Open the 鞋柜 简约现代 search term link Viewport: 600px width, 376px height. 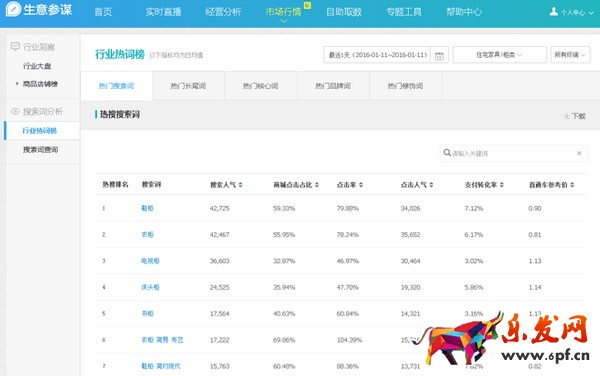161,366
